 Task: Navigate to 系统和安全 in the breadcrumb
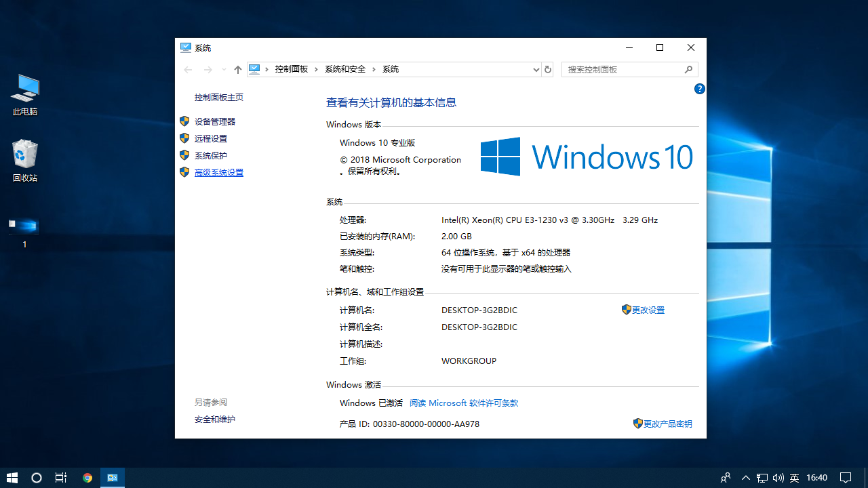[345, 69]
